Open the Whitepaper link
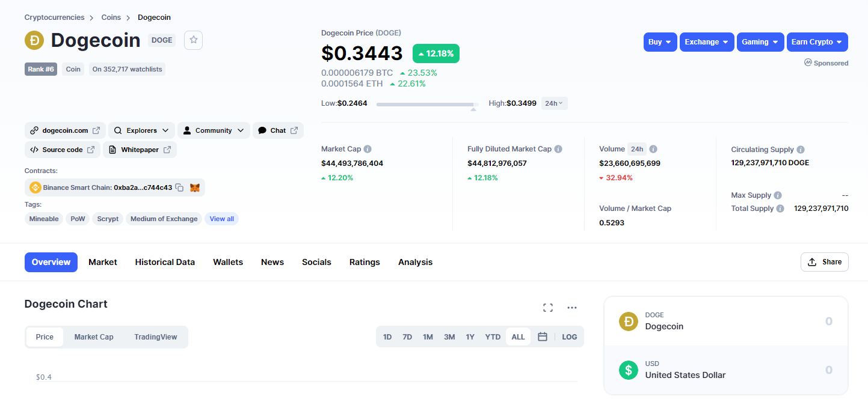 pos(140,150)
